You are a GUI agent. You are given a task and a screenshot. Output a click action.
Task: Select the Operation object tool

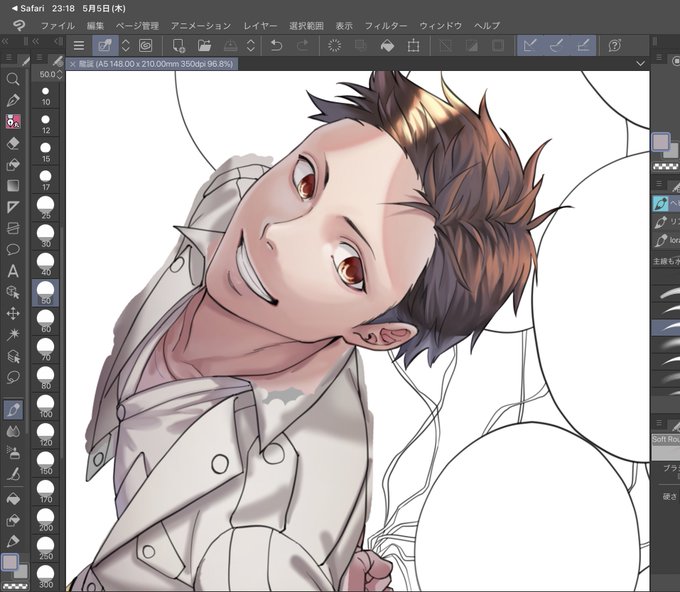point(13,292)
